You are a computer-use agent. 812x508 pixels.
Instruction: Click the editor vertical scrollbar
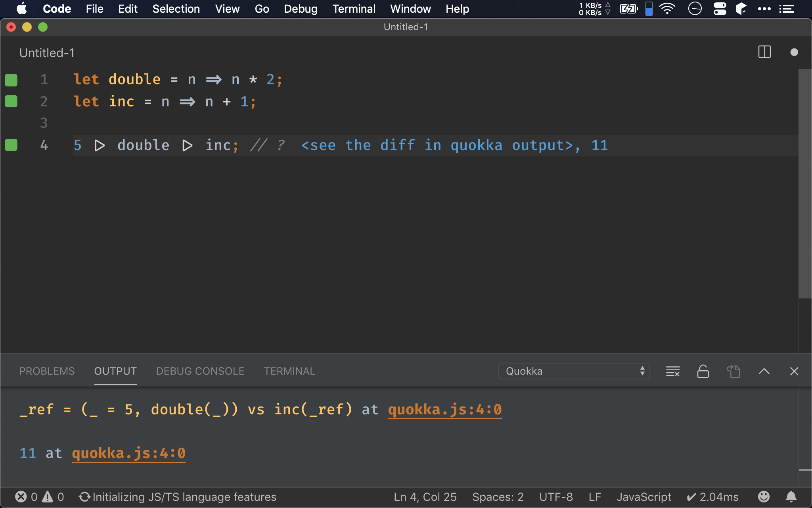point(804,183)
